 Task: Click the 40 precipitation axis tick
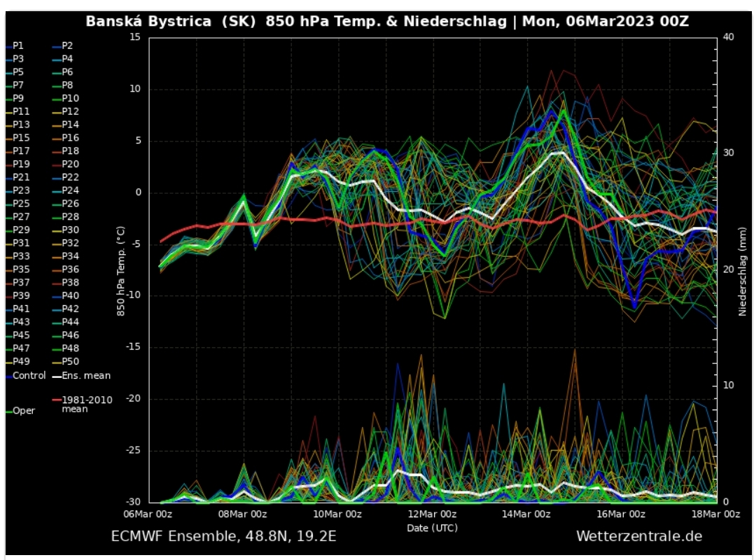729,37
